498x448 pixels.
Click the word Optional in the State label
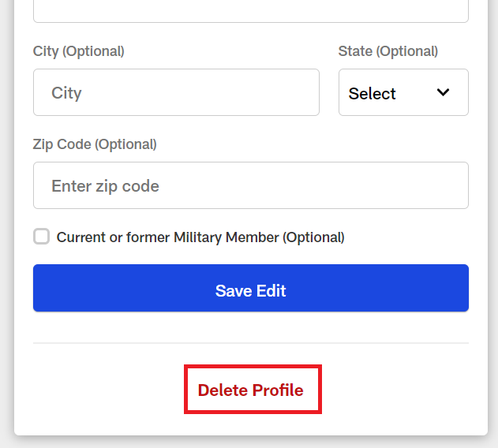click(407, 51)
